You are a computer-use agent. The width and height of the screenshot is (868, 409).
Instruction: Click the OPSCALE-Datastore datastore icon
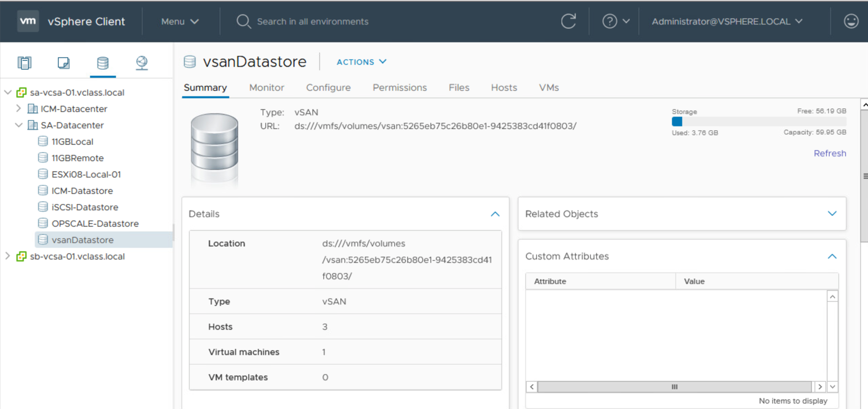[43, 223]
